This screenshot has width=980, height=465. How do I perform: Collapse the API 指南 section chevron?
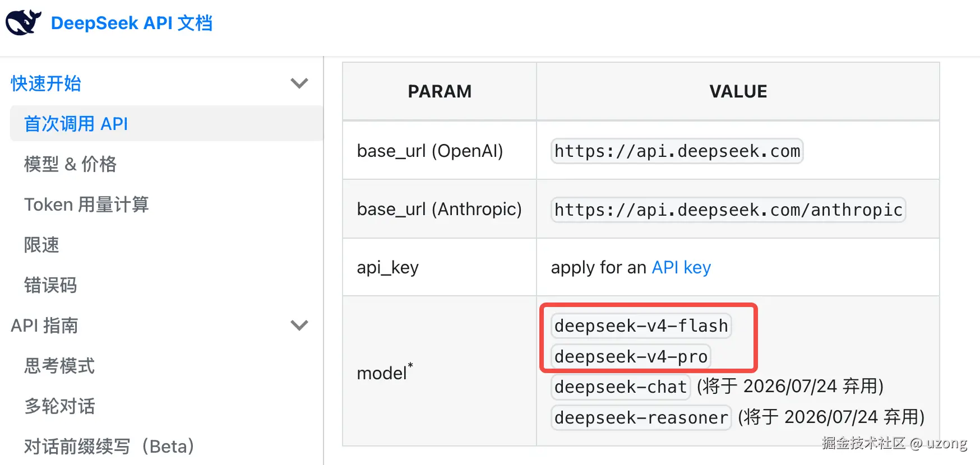point(299,325)
